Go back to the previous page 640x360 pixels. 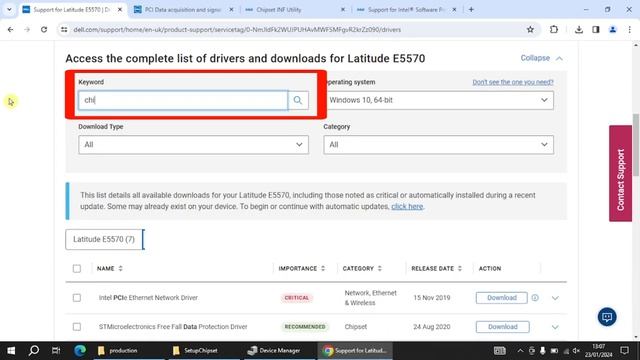pyautogui.click(x=11, y=29)
